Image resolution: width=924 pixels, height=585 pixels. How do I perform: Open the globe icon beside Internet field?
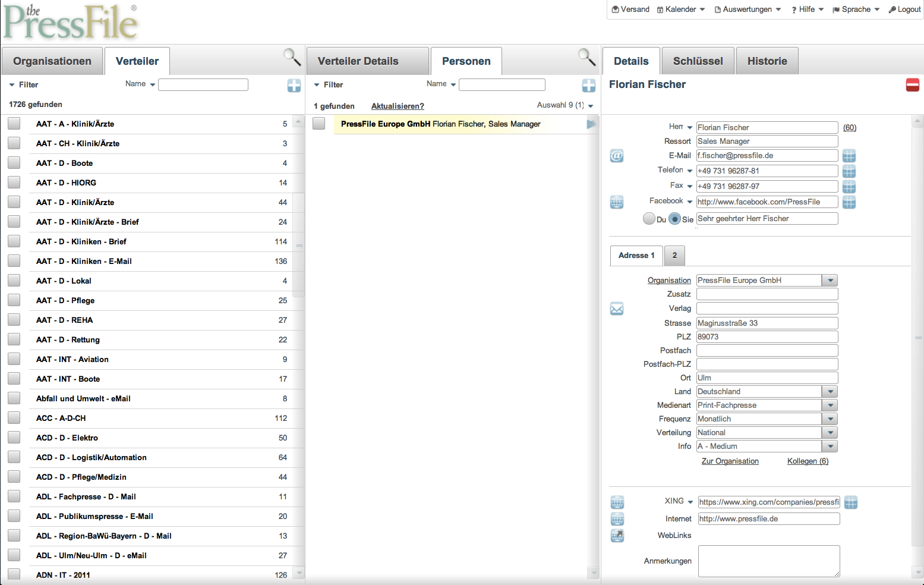pyautogui.click(x=617, y=519)
